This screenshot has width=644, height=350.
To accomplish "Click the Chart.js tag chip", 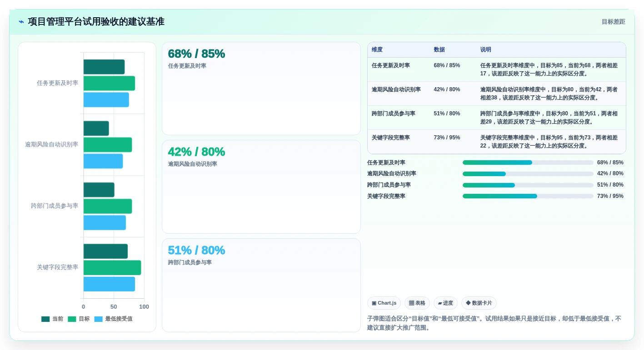I will 384,303.
